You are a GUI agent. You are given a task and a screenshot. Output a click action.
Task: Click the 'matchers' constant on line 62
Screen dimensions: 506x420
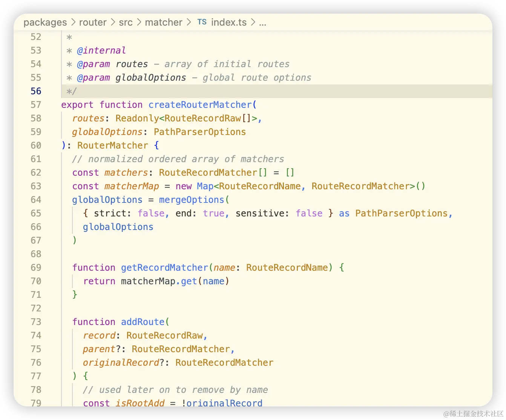126,173
